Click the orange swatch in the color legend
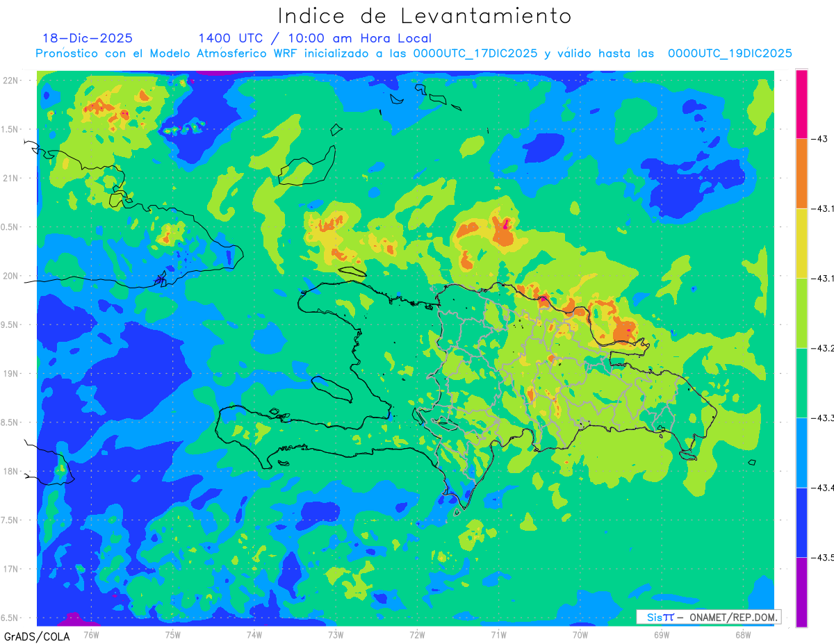The width and height of the screenshot is (834, 644). click(x=801, y=174)
